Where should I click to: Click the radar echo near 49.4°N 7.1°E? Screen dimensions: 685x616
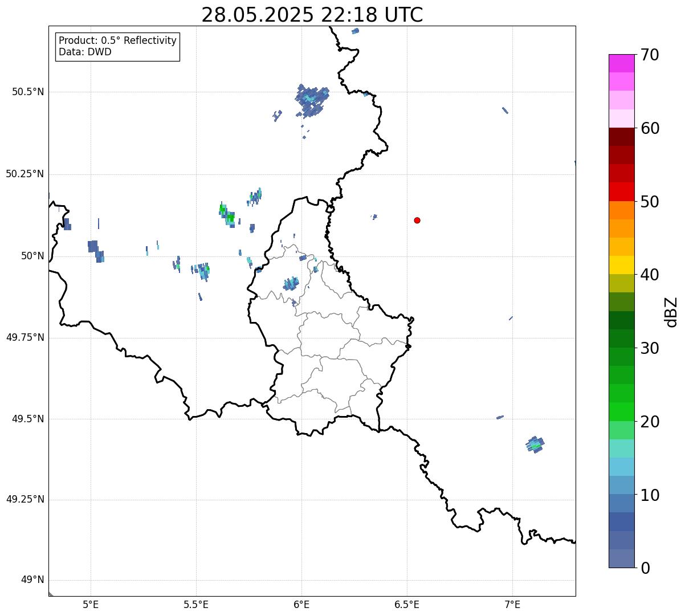pos(535,444)
